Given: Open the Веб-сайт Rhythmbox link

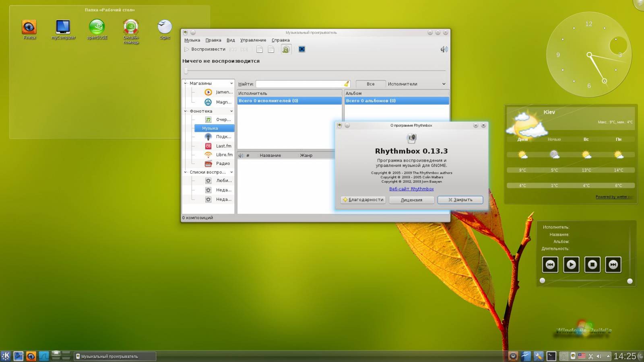Looking at the screenshot, I should pos(411,189).
